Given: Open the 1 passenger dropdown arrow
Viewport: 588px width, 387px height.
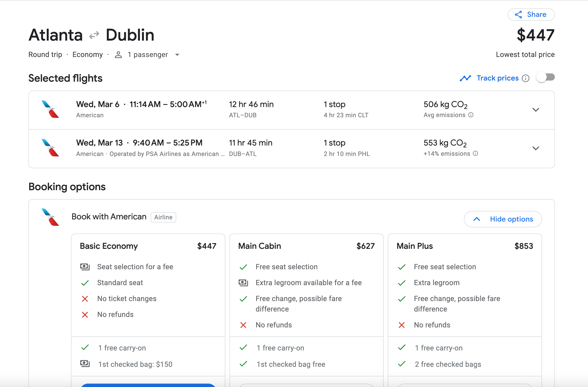Looking at the screenshot, I should tap(177, 55).
